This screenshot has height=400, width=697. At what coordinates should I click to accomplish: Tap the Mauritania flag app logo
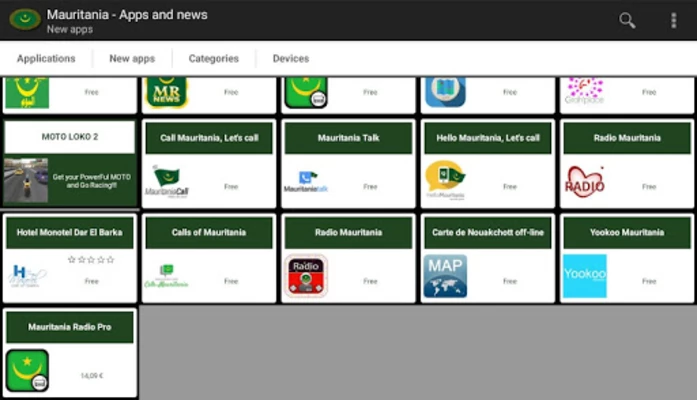click(25, 20)
